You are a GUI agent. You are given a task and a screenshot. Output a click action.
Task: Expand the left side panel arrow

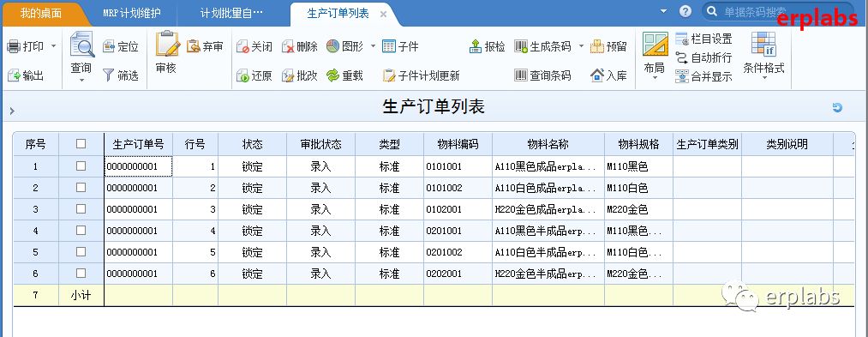[12, 111]
